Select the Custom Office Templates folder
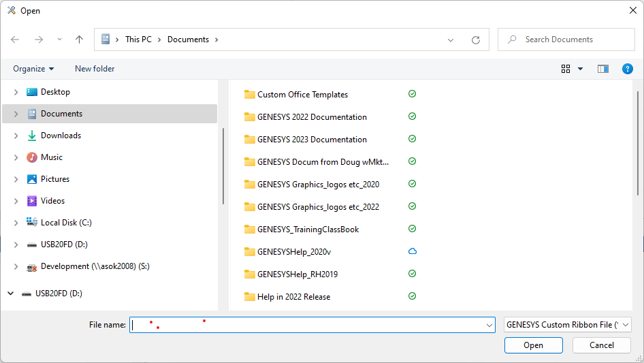Screen dimensions: 644x363 (302, 95)
